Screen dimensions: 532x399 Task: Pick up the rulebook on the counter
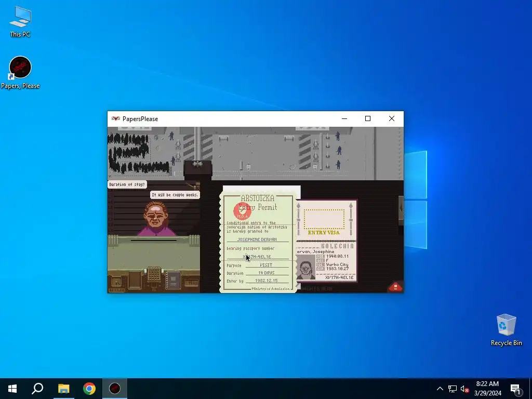pos(172,280)
